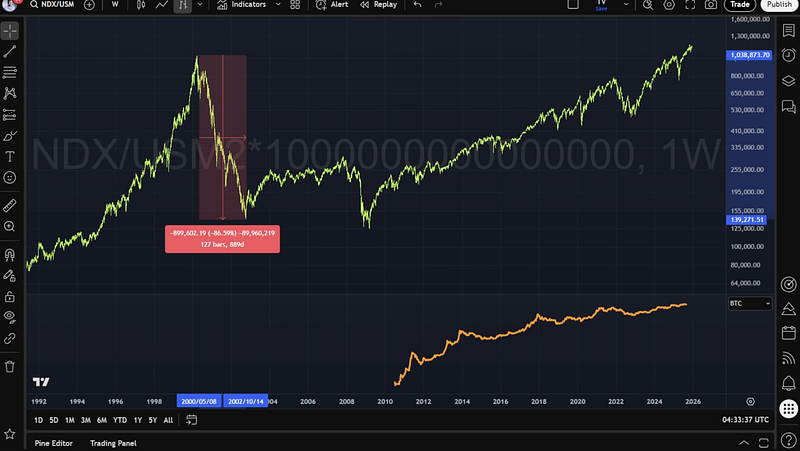This screenshot has height=451, width=800.
Task: Open the Fibonacci/gann tools
Action: click(10, 72)
